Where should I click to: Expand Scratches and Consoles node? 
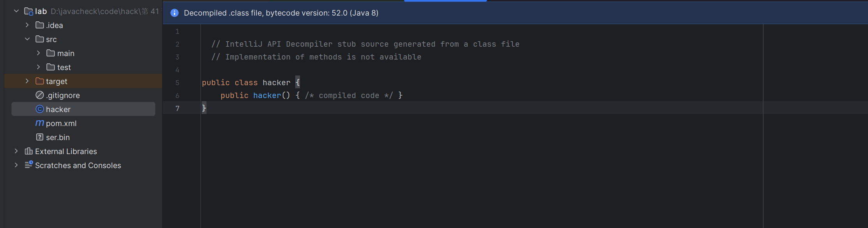pyautogui.click(x=16, y=165)
